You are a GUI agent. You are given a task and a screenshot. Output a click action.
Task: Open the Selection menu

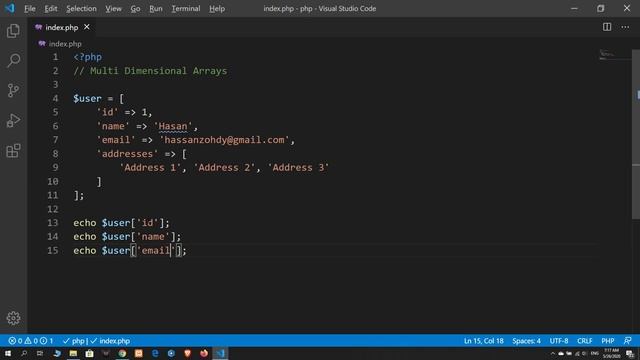pyautogui.click(x=81, y=9)
